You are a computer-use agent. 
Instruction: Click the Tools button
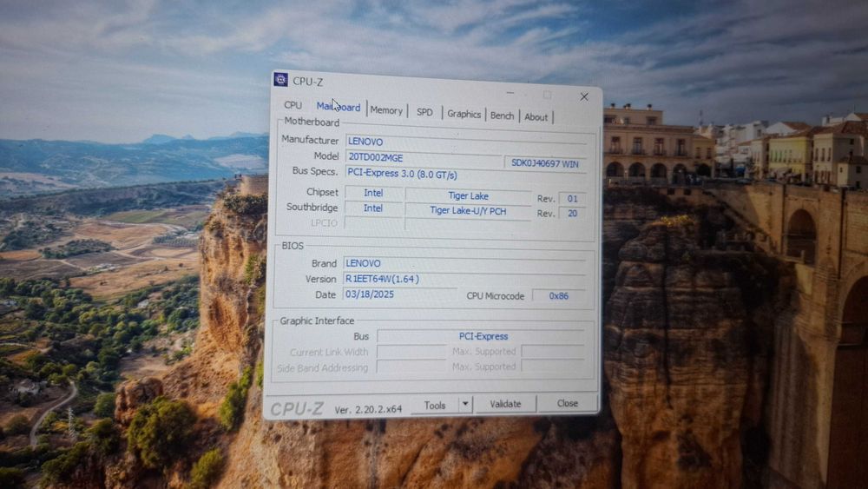[435, 406]
